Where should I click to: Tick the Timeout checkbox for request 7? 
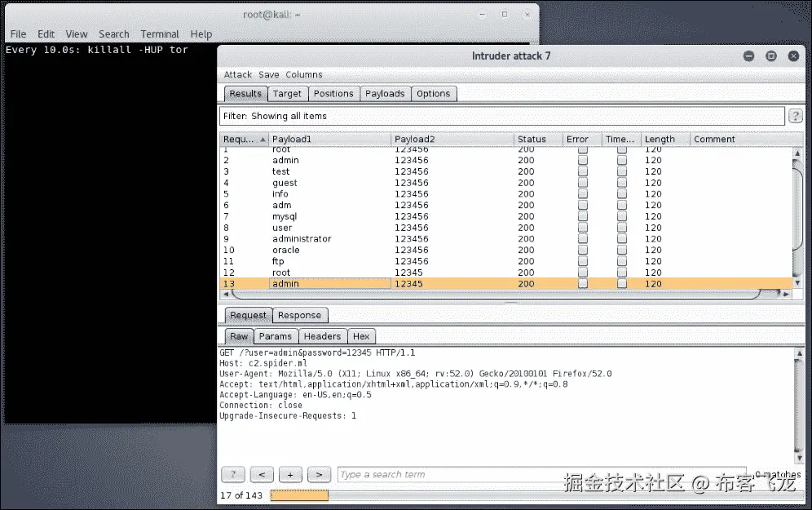click(622, 216)
